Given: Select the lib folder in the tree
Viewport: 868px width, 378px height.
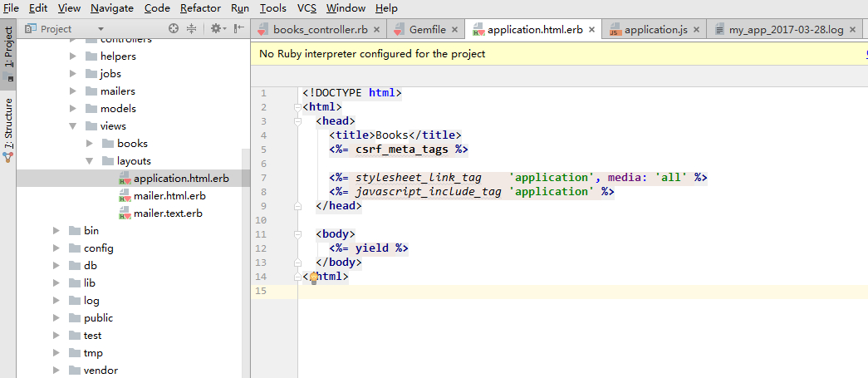Looking at the screenshot, I should click(90, 283).
